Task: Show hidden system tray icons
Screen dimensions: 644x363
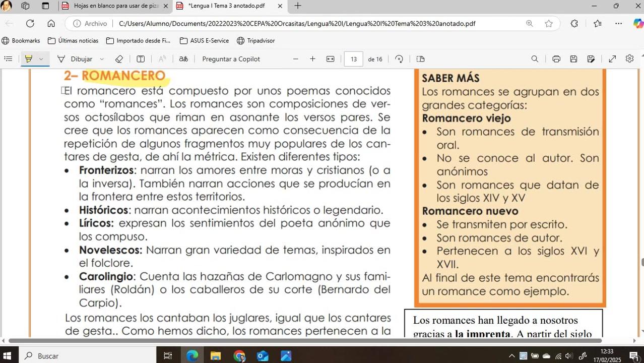Action: (511, 356)
